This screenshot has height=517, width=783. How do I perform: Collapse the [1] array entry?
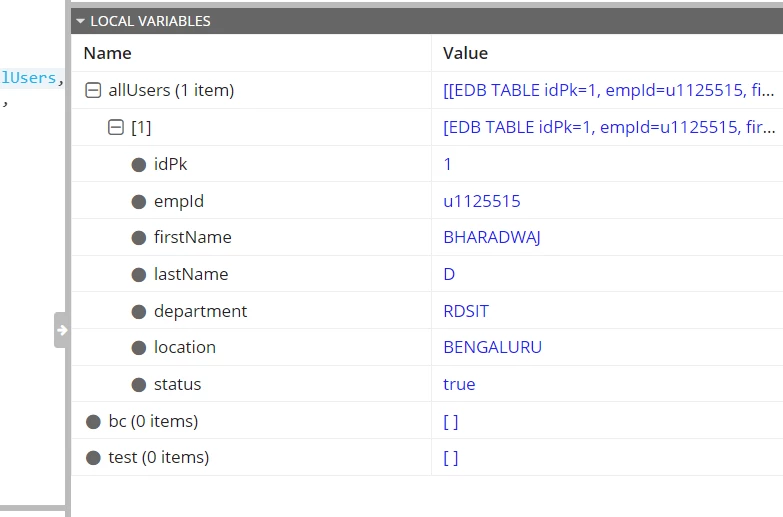click(116, 127)
